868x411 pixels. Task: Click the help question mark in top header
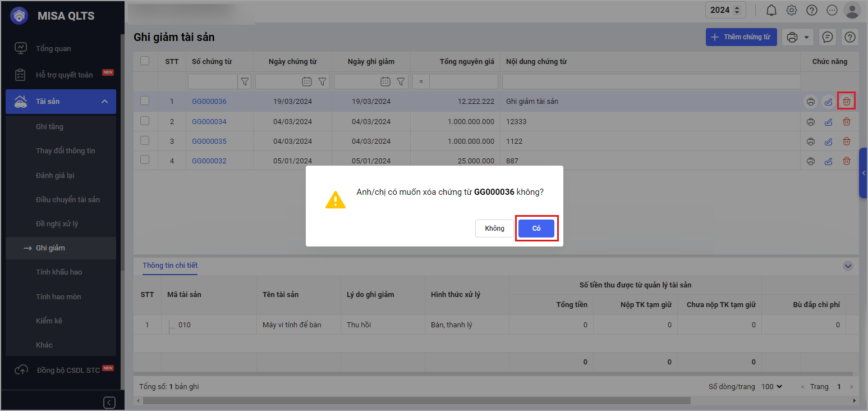point(812,10)
